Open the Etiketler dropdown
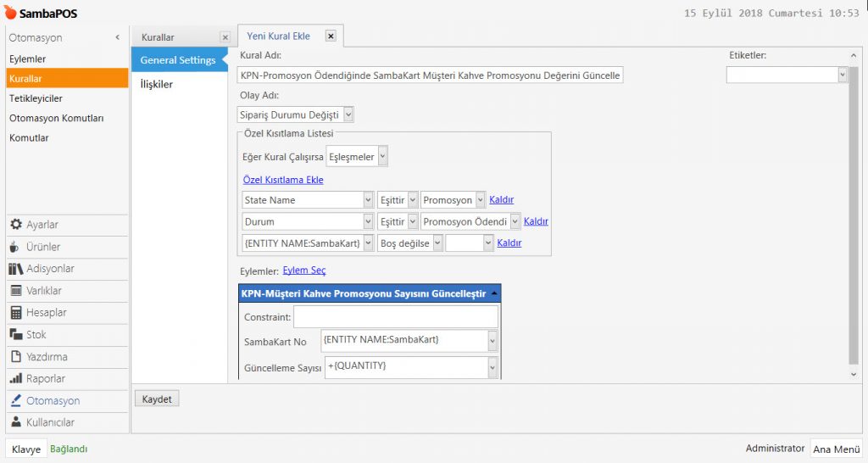Screen dimensions: 868x463 pos(842,75)
